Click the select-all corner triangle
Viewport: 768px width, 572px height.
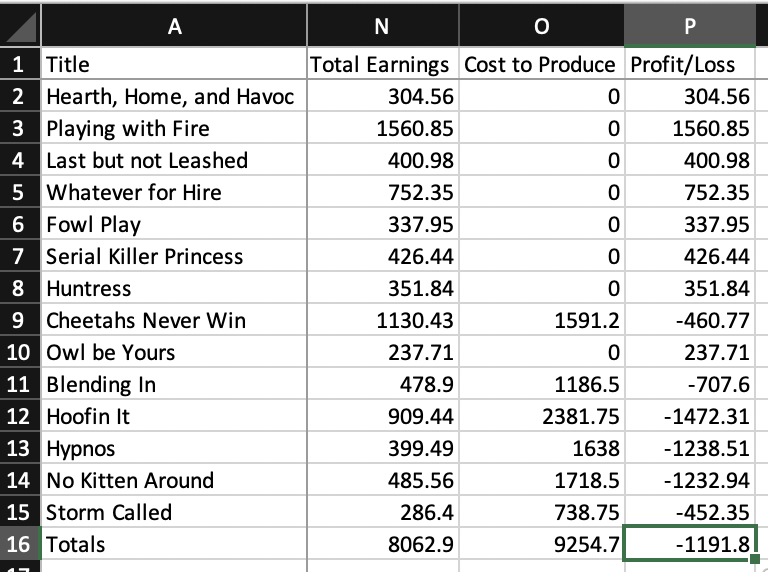tap(20, 25)
